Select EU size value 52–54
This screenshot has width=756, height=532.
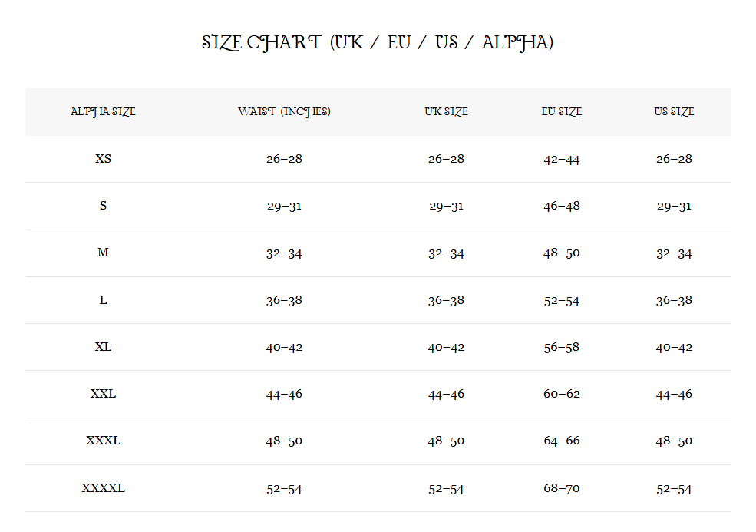point(561,301)
